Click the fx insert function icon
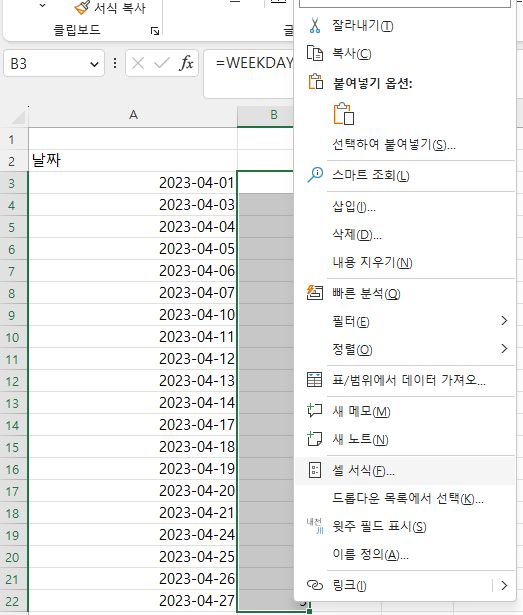 [x=186, y=63]
